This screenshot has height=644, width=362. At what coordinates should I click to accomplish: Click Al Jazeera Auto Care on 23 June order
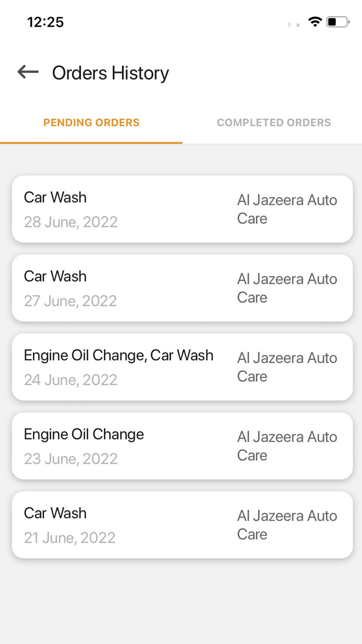coord(287,446)
